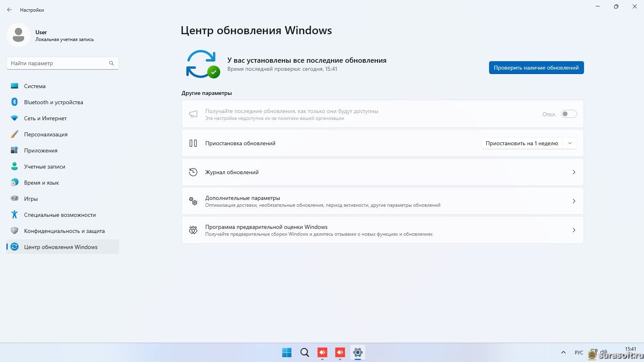644x362 pixels.
Task: Expand Журнал обновлений with its chevron
Action: pyautogui.click(x=574, y=172)
